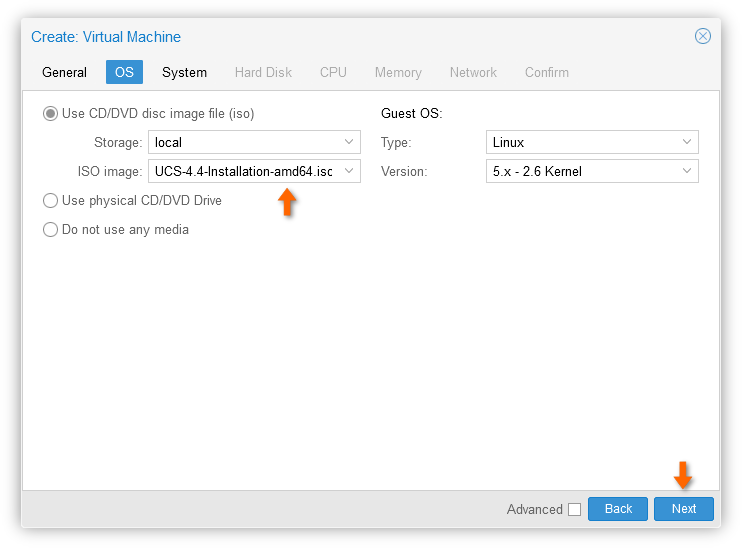Open the Storage dropdown arrow
This screenshot has height=548, width=742.
coord(349,142)
